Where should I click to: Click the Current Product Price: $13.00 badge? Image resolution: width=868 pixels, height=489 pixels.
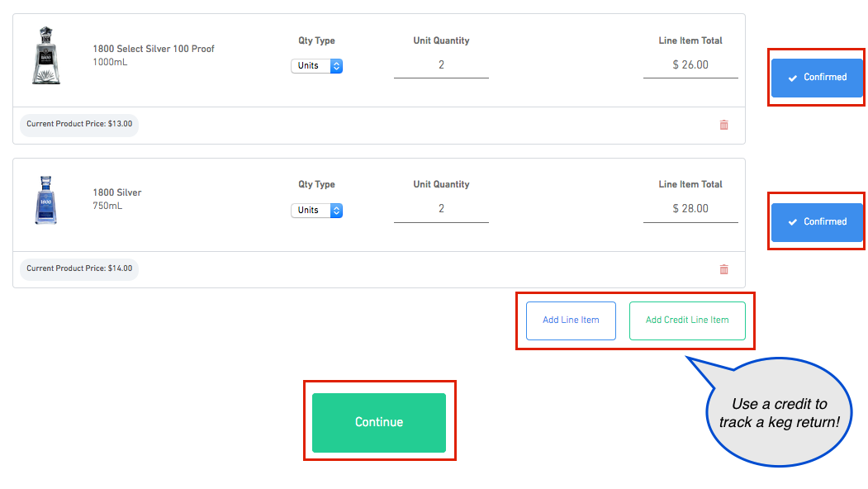pos(79,124)
